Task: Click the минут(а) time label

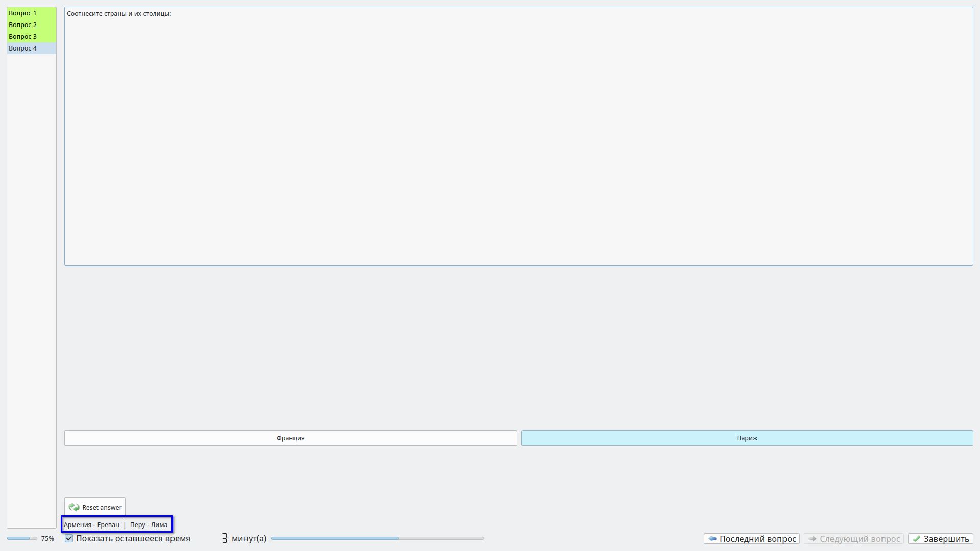Action: 249,538
